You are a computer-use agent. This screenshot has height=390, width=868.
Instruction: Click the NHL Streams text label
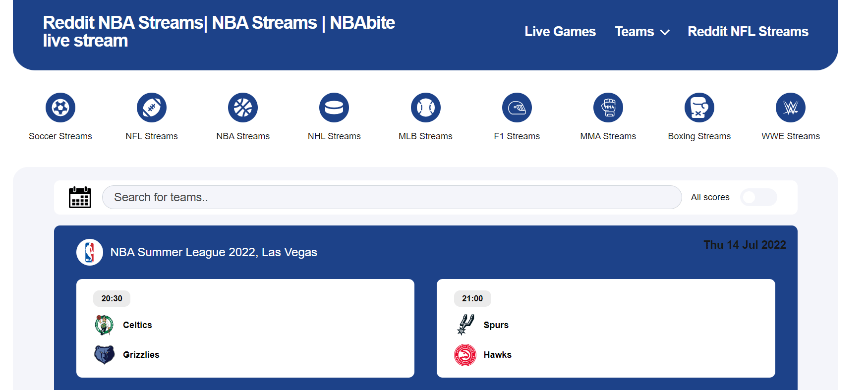click(334, 136)
